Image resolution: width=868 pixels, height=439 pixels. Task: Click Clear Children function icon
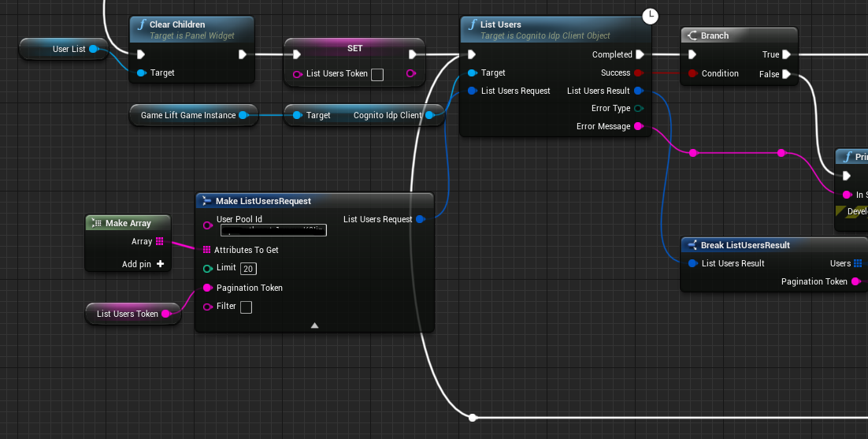[141, 24]
